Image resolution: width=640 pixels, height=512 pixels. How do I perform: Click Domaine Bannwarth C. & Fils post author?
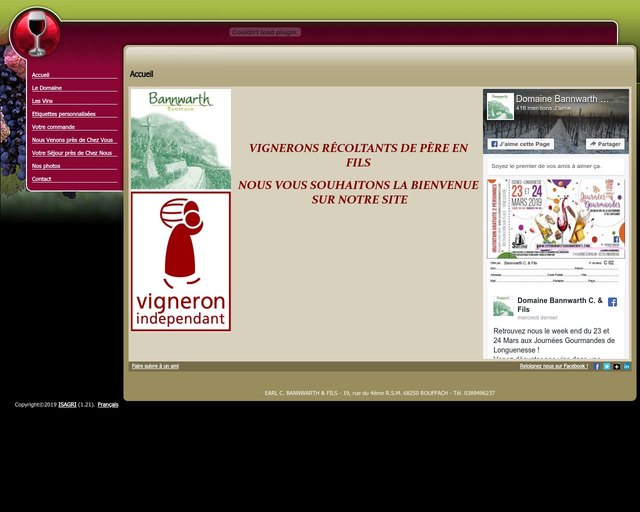coord(560,305)
